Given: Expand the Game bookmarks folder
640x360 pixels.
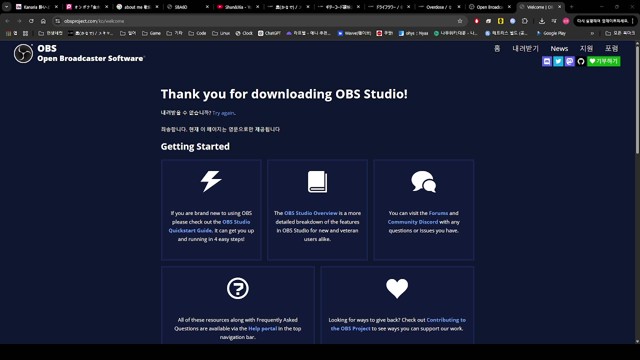Looking at the screenshot, I should coord(151,33).
